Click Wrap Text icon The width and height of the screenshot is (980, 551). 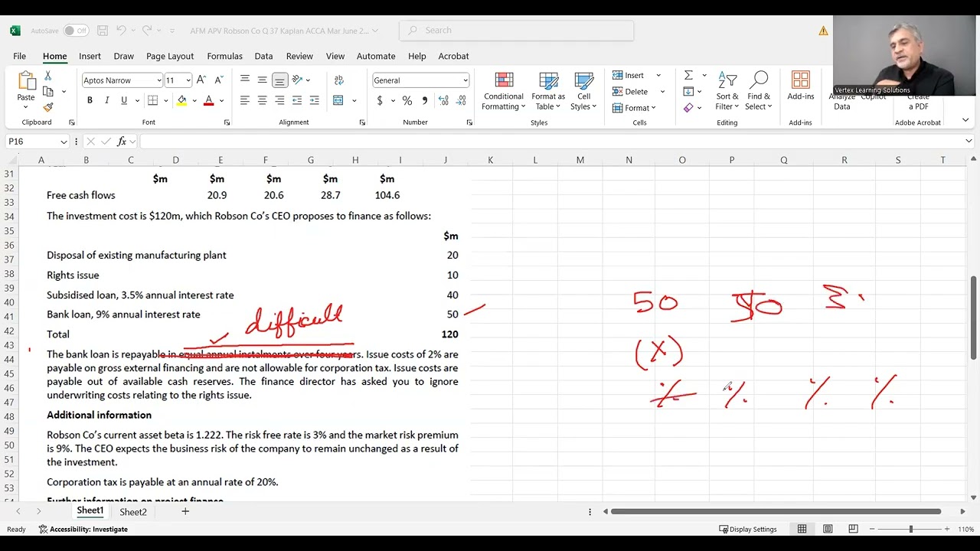(338, 80)
